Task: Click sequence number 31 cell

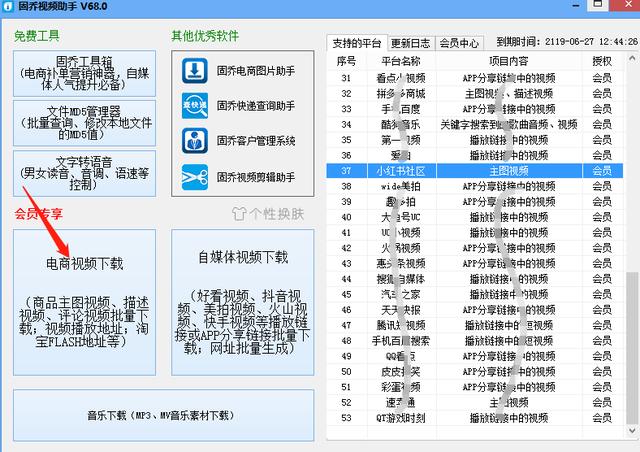Action: 347,78
